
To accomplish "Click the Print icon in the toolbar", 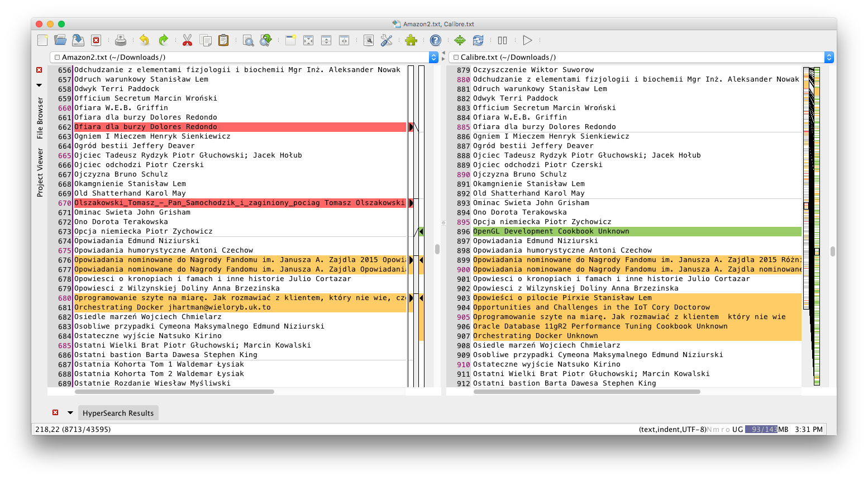I will 120,40.
